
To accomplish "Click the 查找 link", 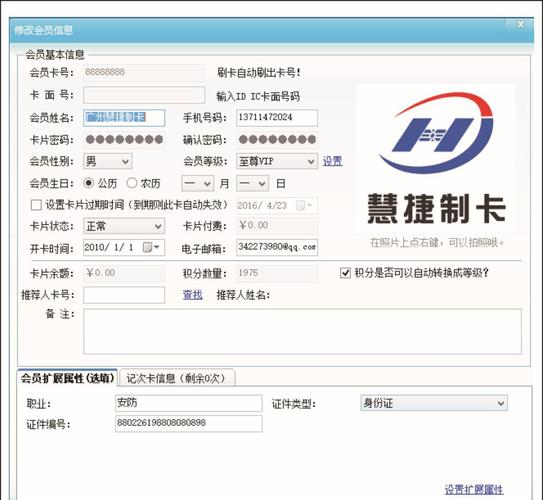I will point(193,295).
